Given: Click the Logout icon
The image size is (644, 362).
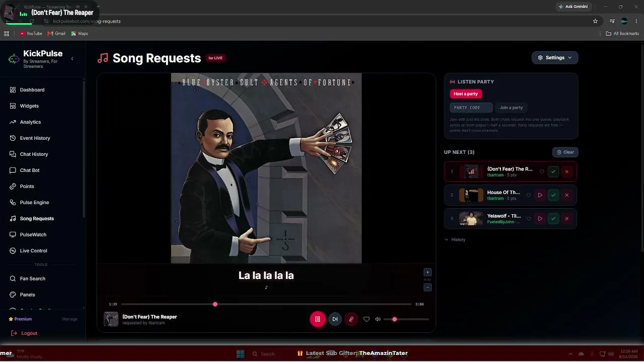Looking at the screenshot, I should coord(14,333).
